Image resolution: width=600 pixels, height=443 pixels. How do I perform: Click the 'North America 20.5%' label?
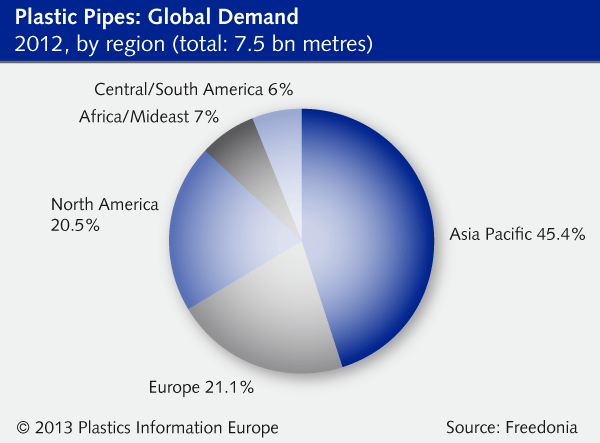(104, 215)
